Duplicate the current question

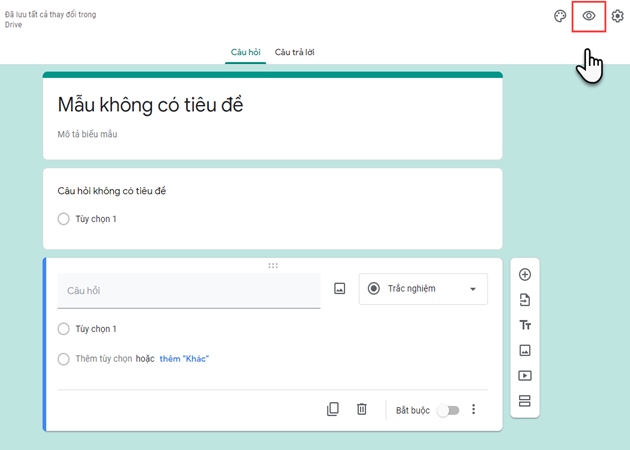[x=333, y=409]
